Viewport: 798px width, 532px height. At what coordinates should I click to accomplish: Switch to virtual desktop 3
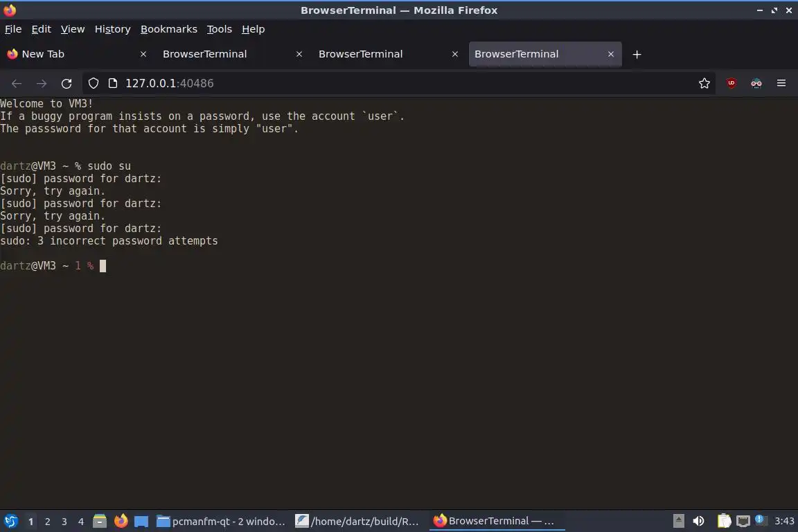(64, 522)
